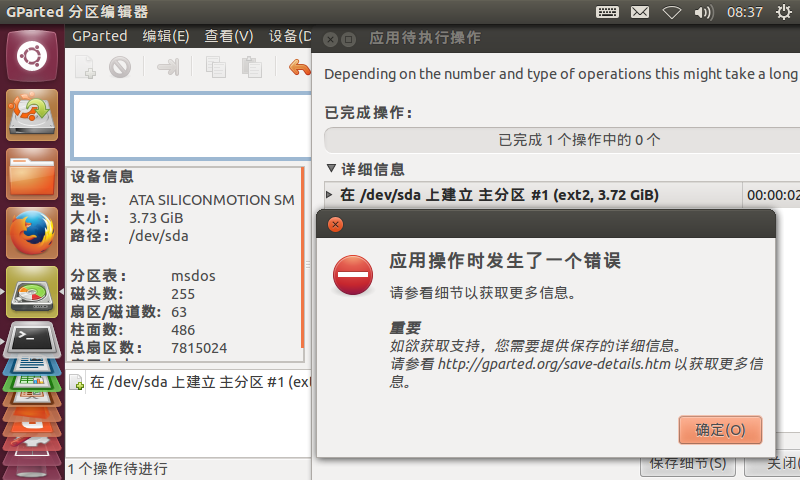800x480 pixels.
Task: Click the Copy partition toolbar icon
Action: tap(216, 67)
